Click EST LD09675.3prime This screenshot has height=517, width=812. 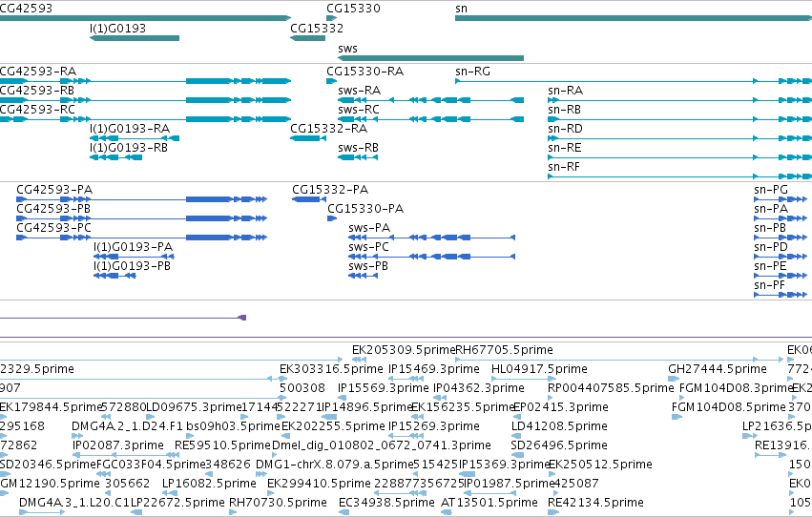pyautogui.click(x=195, y=407)
